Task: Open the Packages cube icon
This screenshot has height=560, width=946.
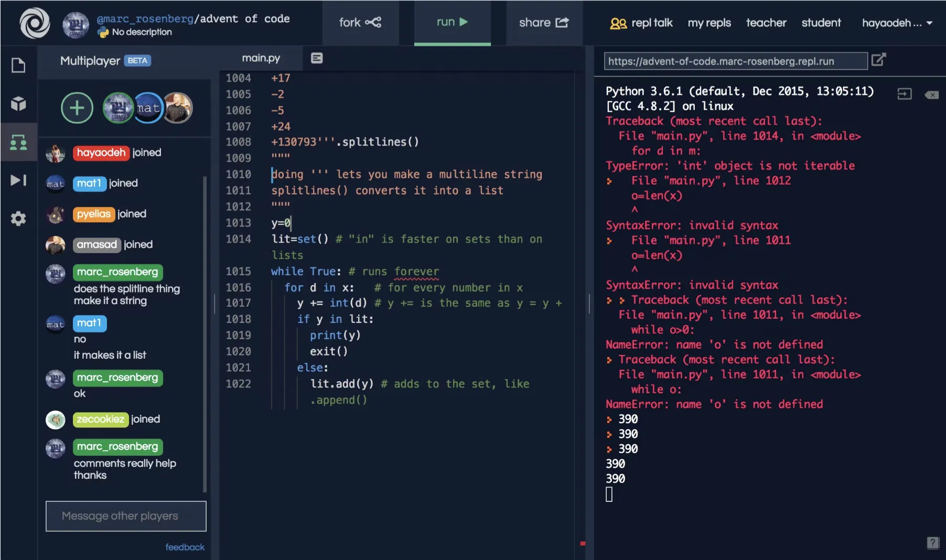Action: point(18,104)
